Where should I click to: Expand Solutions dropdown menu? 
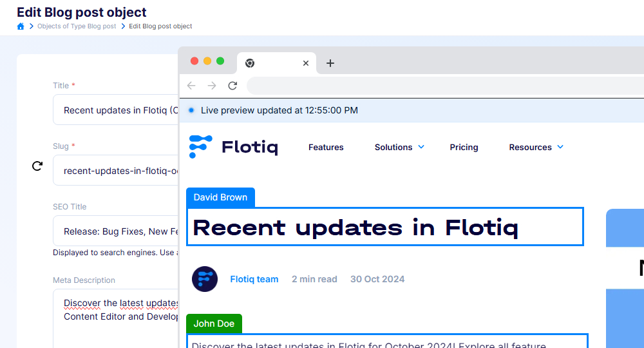point(399,147)
